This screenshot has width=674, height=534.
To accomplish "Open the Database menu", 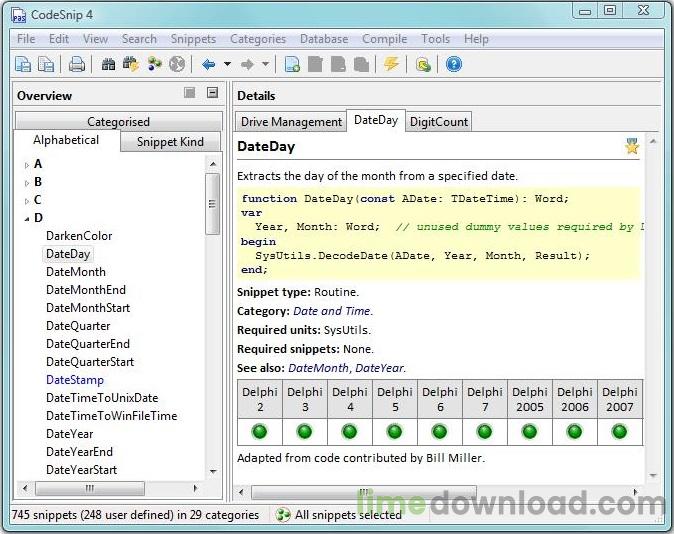I will 324,39.
